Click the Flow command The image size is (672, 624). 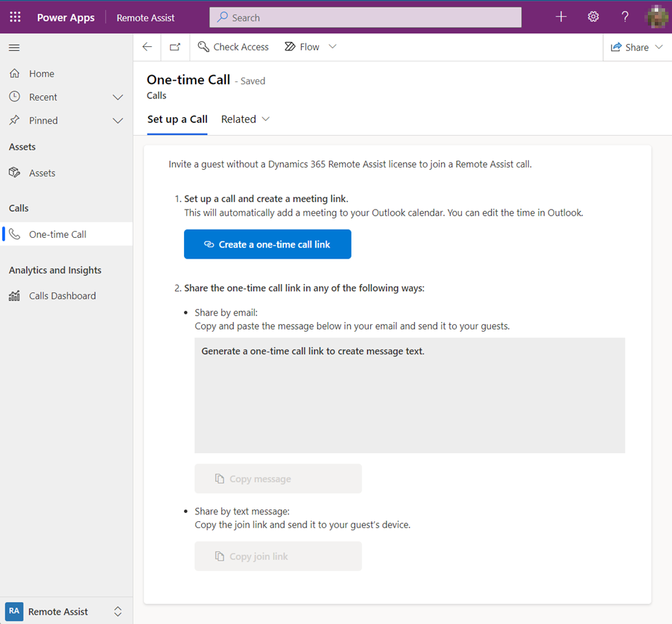click(x=302, y=47)
